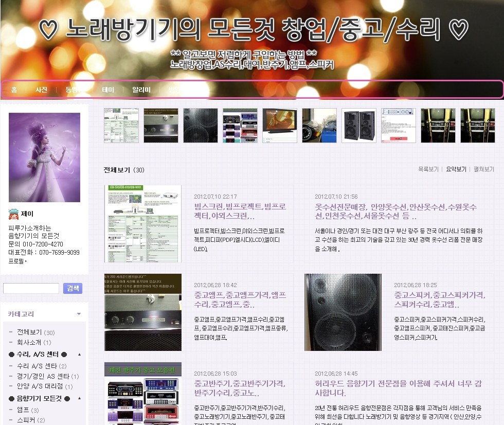The height and width of the screenshot is (425, 504).
Task: Open the 테마 menu item
Action: point(108,90)
